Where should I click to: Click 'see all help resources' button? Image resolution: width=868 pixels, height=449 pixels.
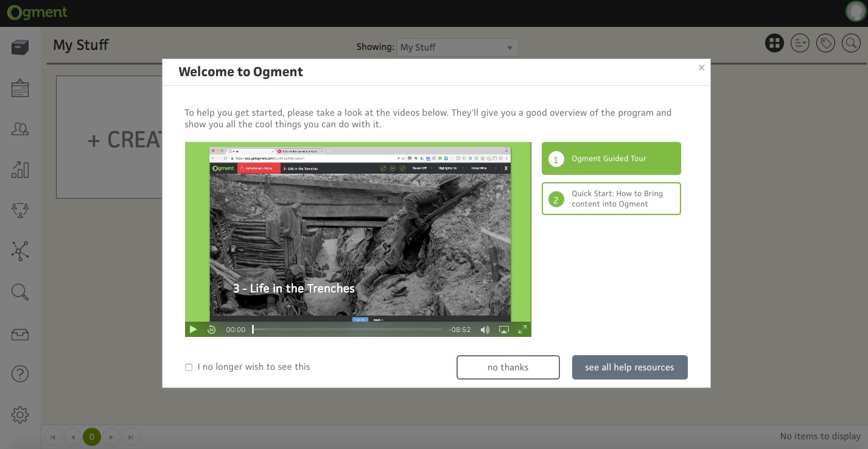click(x=630, y=367)
